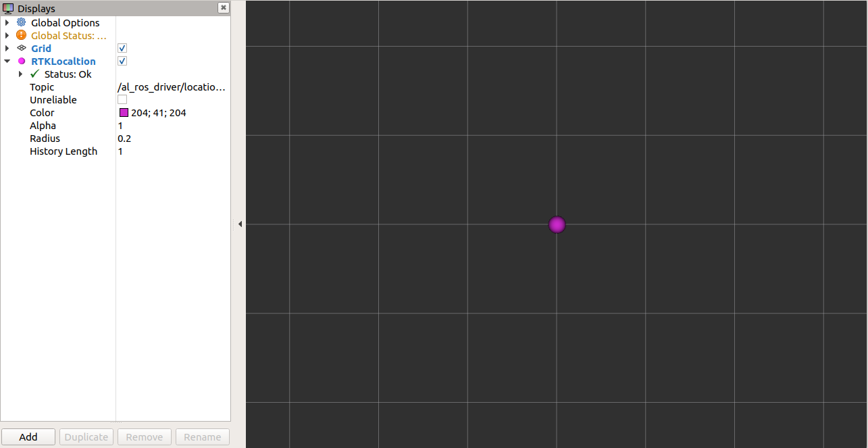Collapse side panel using left arrow handle
This screenshot has height=448, width=868.
[240, 224]
